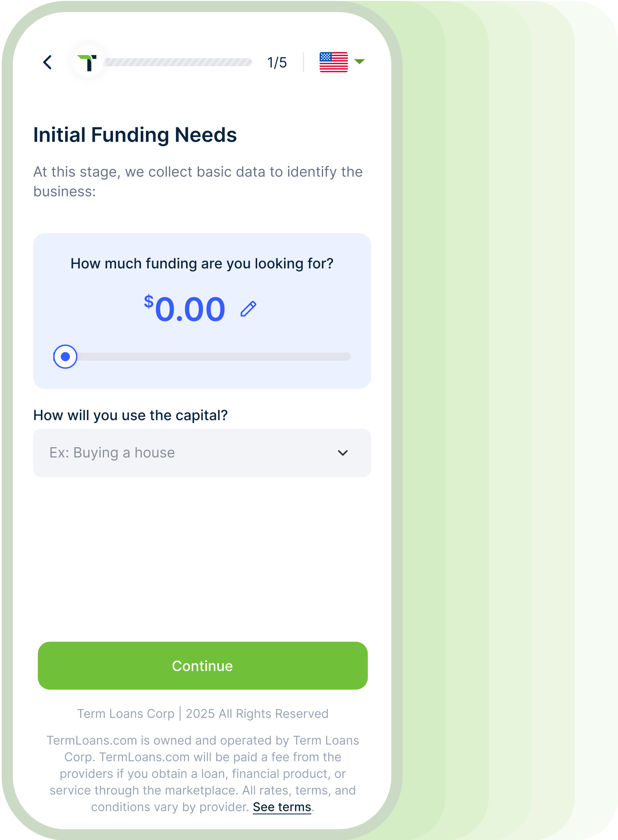The width and height of the screenshot is (618, 840).
Task: Click the pencil edit icon beside $0.00
Action: [x=248, y=309]
